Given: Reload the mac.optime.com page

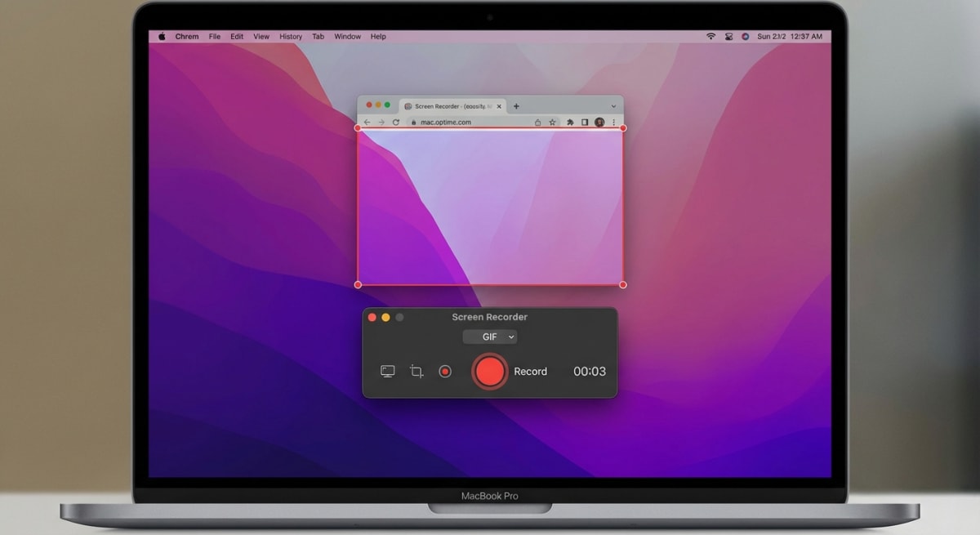Looking at the screenshot, I should pos(396,121).
